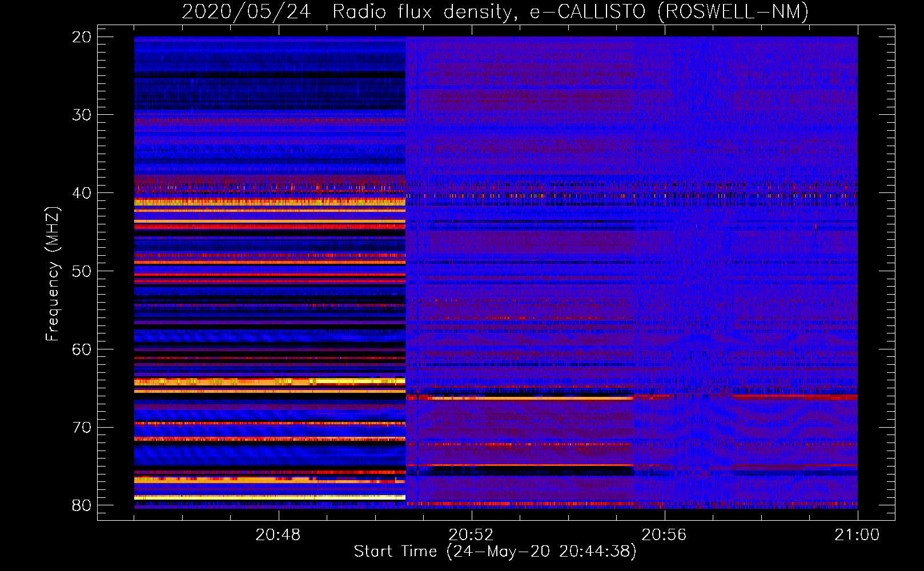
Task: Click the frequency tick label 60
Action: pyautogui.click(x=82, y=349)
